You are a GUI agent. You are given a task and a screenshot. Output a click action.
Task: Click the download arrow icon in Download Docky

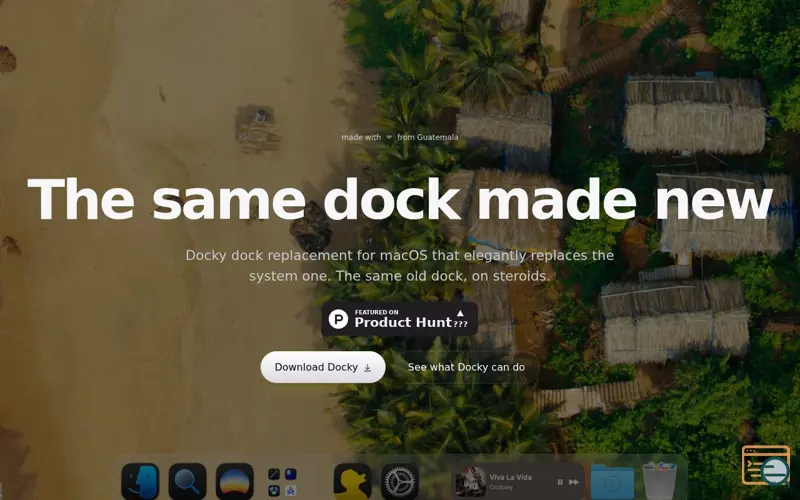click(x=367, y=367)
